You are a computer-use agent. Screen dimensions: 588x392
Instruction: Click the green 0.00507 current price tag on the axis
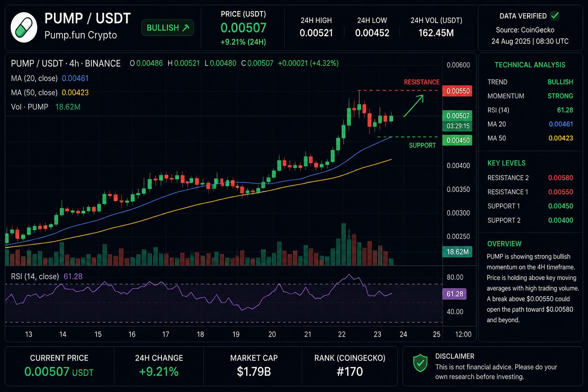pos(457,116)
